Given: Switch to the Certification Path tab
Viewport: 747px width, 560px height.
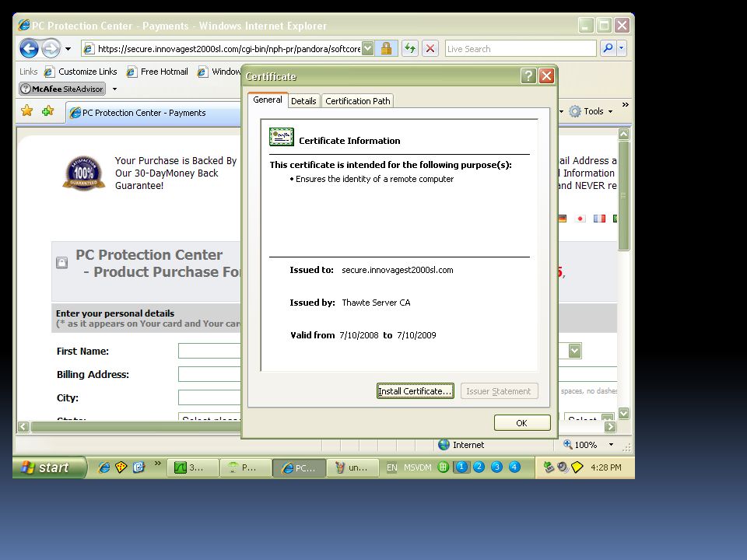Looking at the screenshot, I should click(x=358, y=101).
